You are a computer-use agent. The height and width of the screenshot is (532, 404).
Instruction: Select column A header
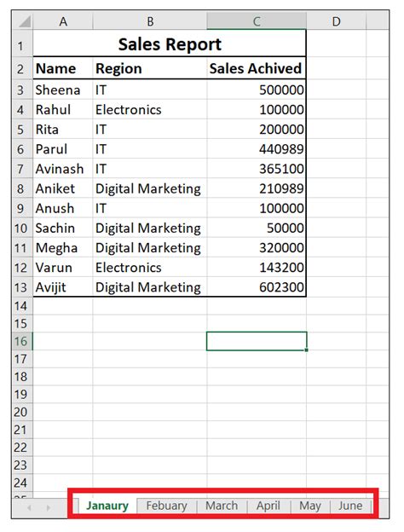(63, 21)
